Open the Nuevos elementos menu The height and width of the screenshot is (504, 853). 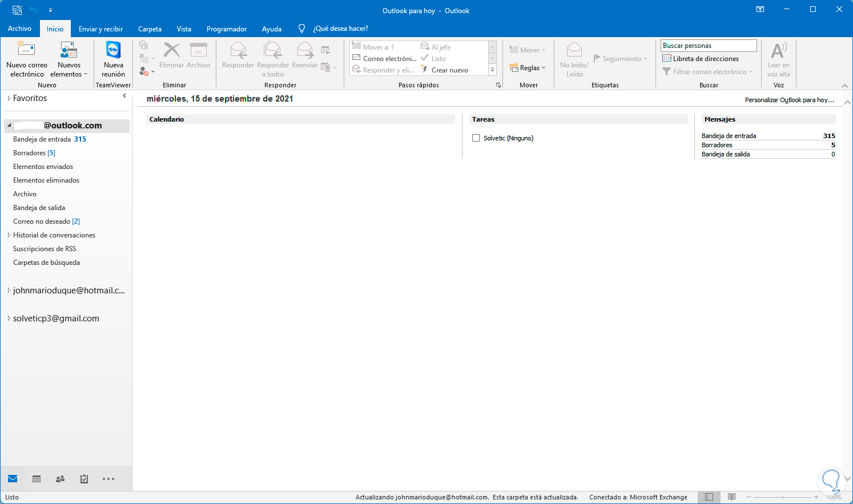[69, 59]
